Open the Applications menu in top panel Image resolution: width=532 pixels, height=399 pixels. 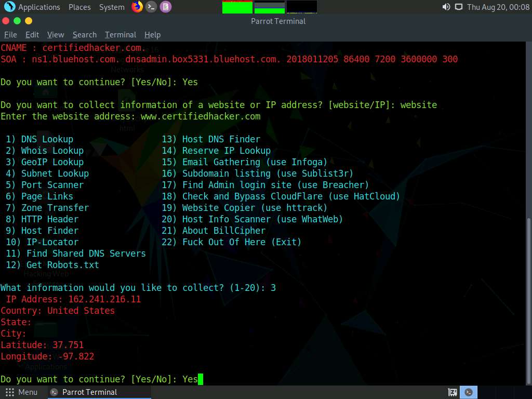click(39, 7)
